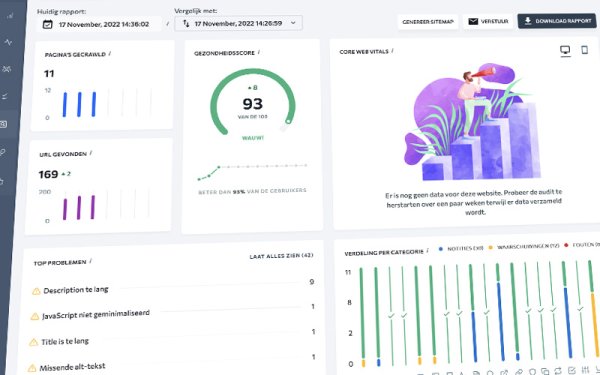
Task: Click the warning icon beside Missende alt-tekst
Action: click(32, 368)
